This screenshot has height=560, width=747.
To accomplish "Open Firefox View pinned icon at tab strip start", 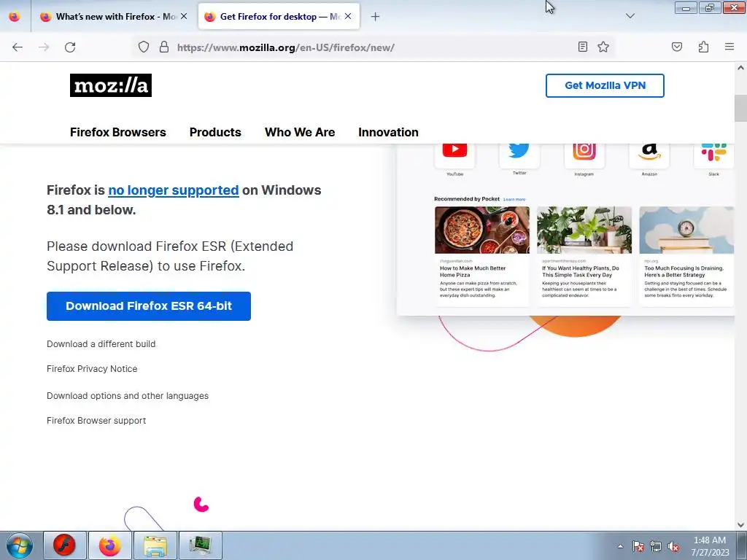I will point(15,17).
